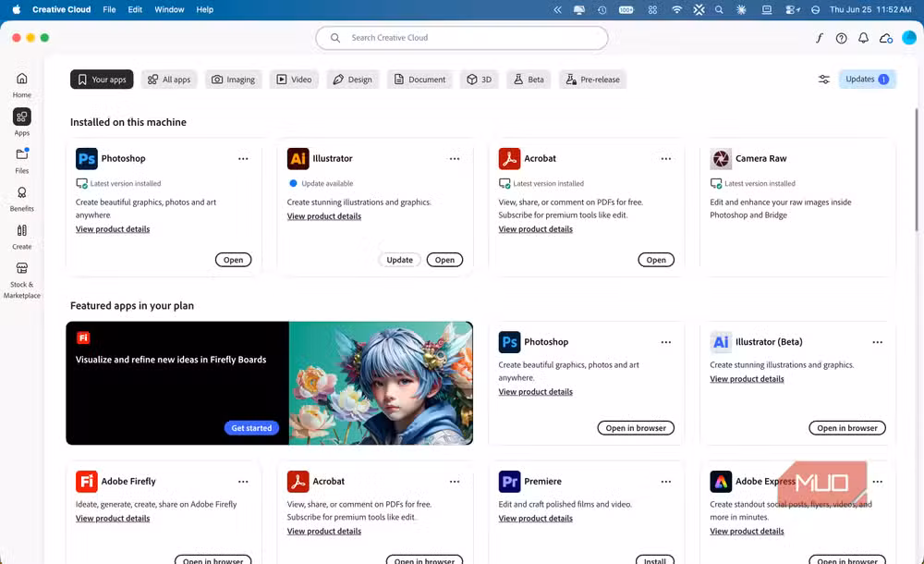The image size is (924, 564).
Task: Switch to the Design tab
Action: [x=352, y=80]
